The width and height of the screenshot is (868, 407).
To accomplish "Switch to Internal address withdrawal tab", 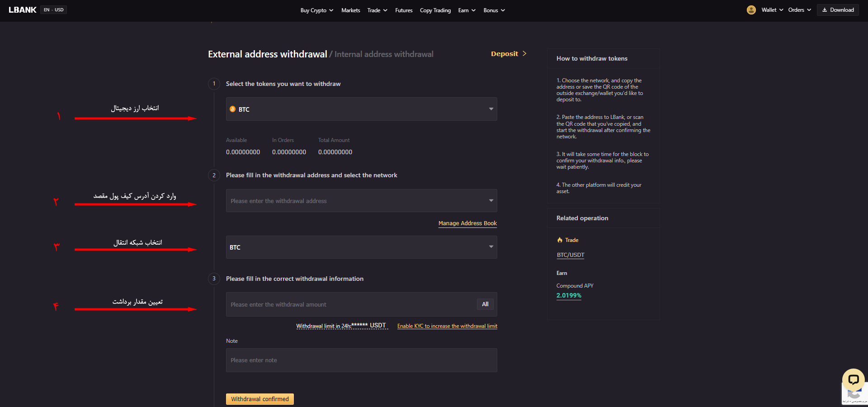I will click(384, 54).
